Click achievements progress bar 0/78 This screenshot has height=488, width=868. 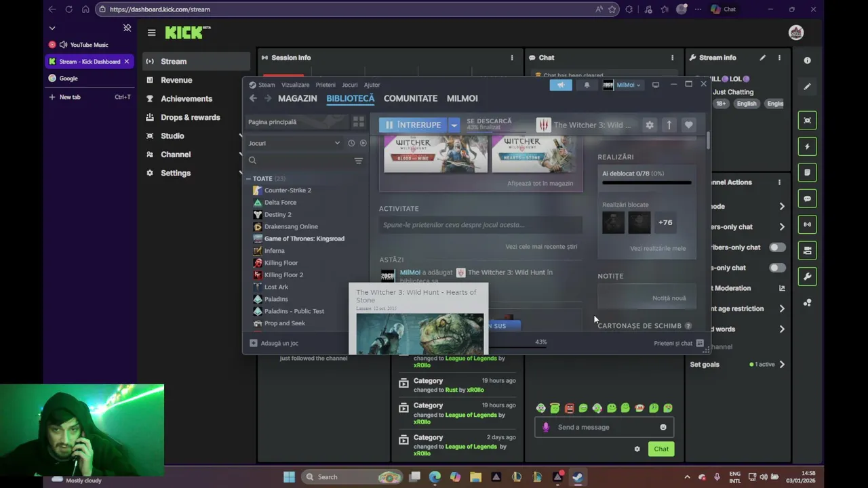(647, 182)
